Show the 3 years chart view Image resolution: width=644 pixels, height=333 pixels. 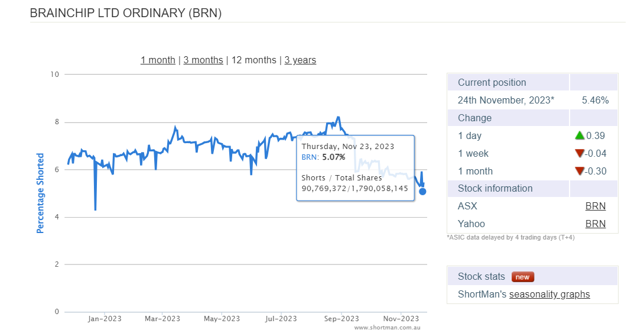(x=300, y=60)
